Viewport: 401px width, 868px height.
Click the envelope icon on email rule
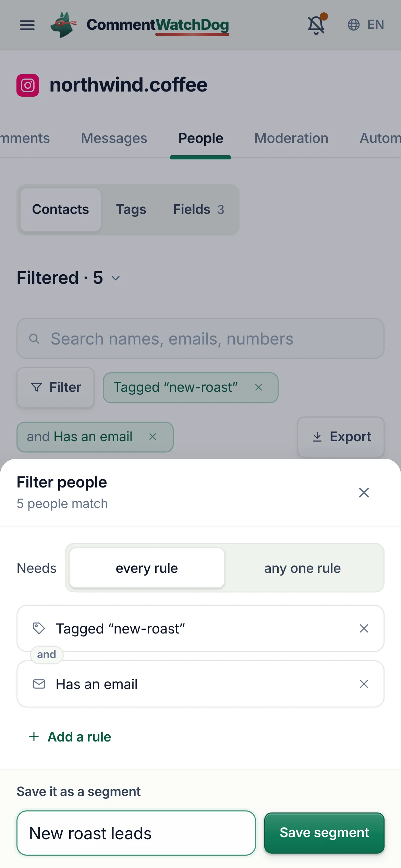[x=39, y=684]
